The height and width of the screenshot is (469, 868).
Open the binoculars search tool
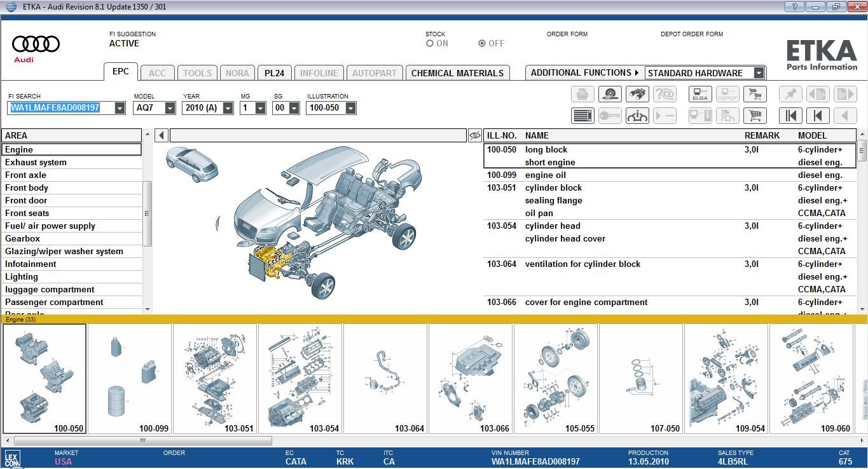pos(637,94)
